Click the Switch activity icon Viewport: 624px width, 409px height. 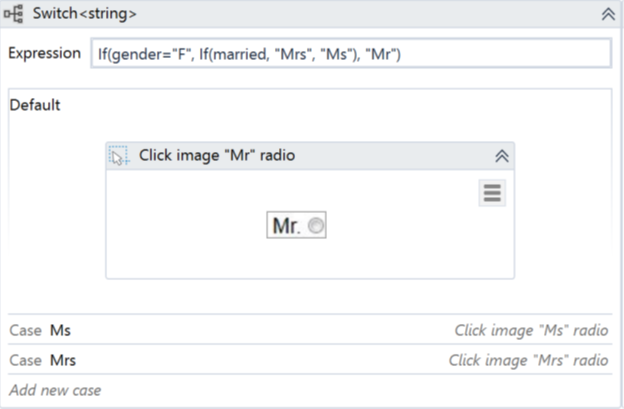pyautogui.click(x=16, y=14)
